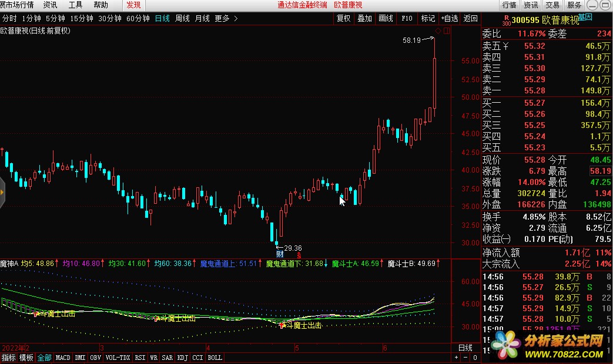Select the 60分钟 timeframe

138,18
